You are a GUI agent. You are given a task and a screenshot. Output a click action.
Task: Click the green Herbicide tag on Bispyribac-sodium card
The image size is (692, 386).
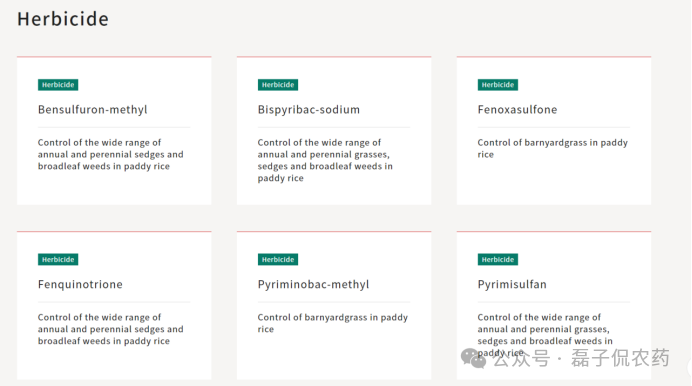278,85
